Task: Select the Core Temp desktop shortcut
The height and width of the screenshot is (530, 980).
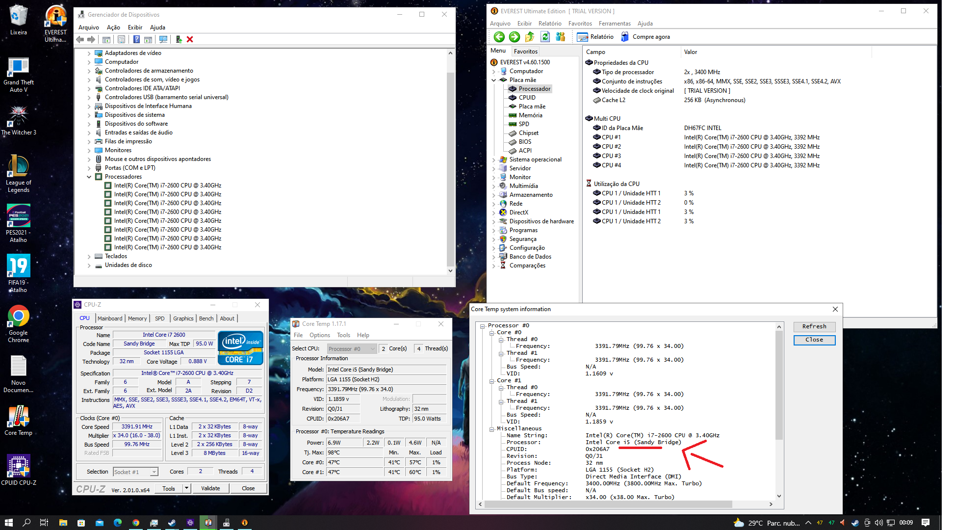Action: (19, 421)
